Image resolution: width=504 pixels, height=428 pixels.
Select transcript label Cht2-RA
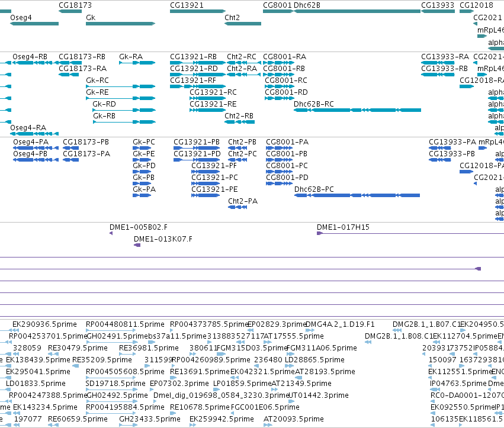[242, 69]
